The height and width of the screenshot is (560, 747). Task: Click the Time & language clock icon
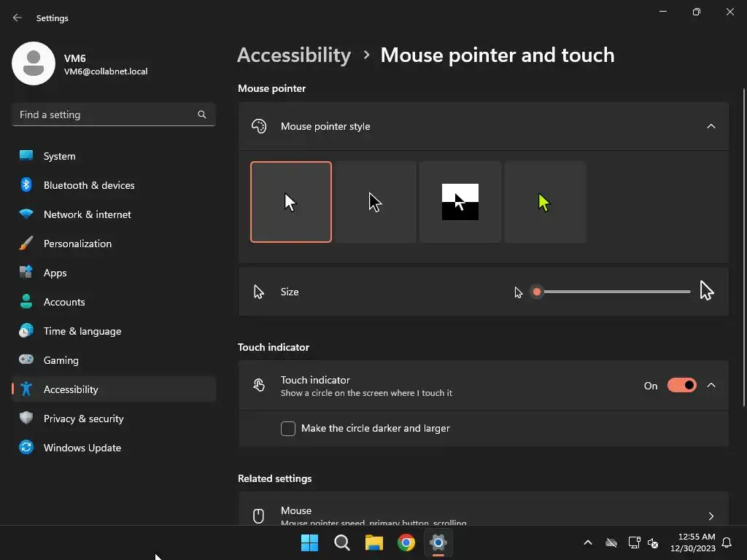[x=26, y=331]
